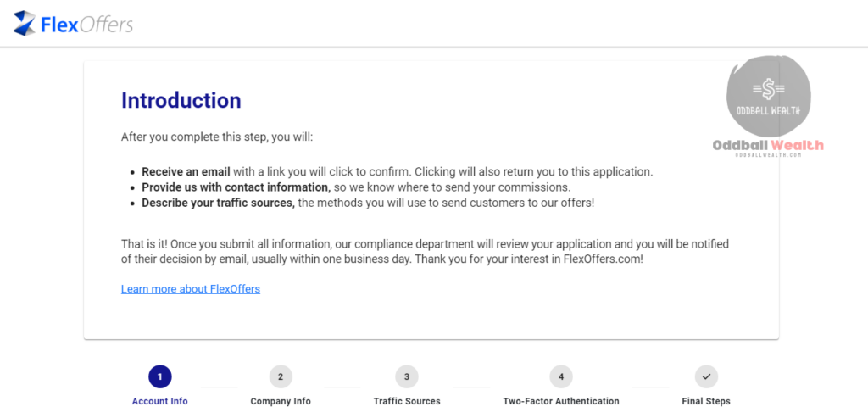Click "Provide us with contact information," text
The height and width of the screenshot is (418, 868).
coord(236,187)
